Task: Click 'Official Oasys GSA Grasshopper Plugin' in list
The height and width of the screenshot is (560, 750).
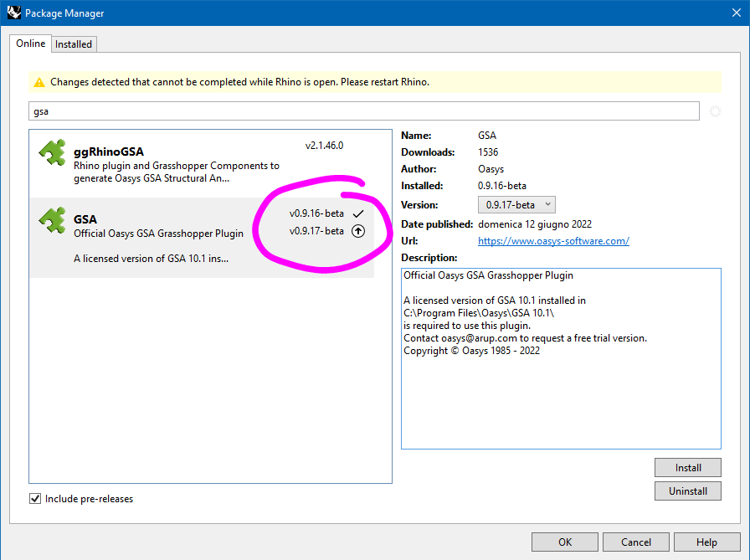Action: (158, 234)
